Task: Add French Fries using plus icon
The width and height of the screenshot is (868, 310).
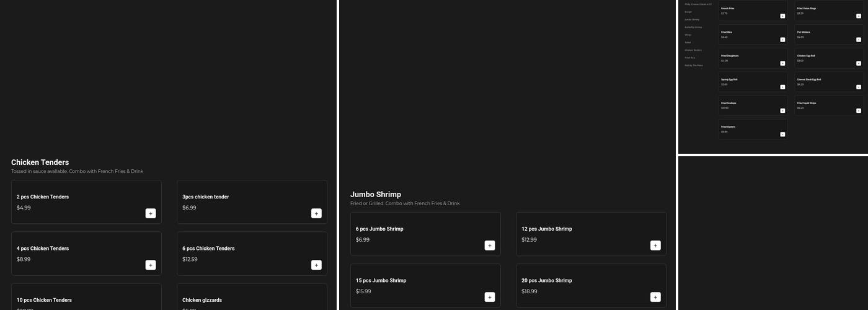Action: (782, 16)
